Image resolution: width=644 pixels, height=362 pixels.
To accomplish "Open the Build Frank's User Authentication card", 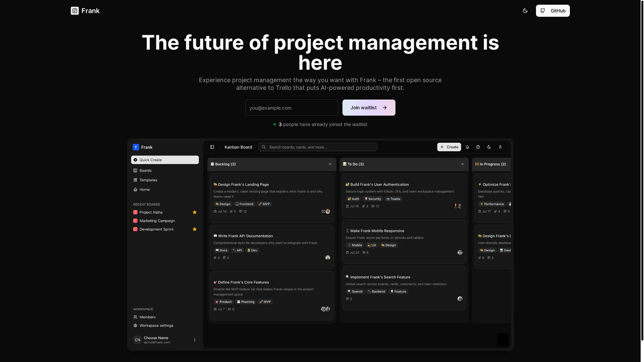I will click(x=404, y=195).
